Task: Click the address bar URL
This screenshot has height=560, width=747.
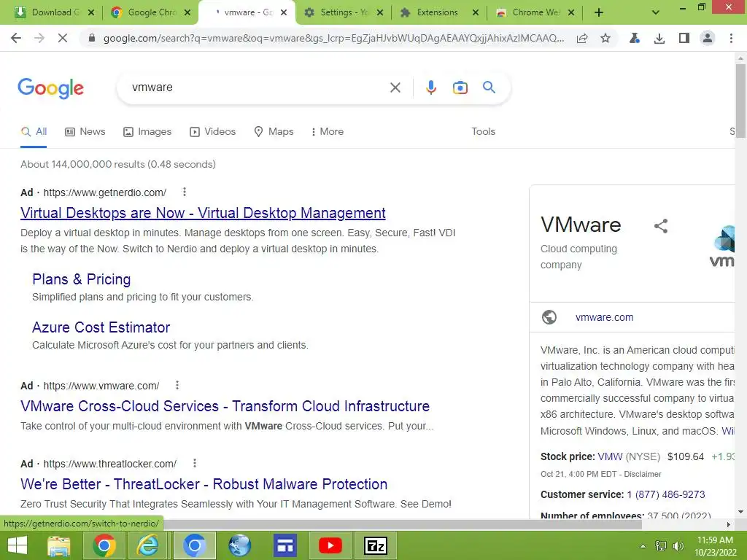Action: point(333,38)
